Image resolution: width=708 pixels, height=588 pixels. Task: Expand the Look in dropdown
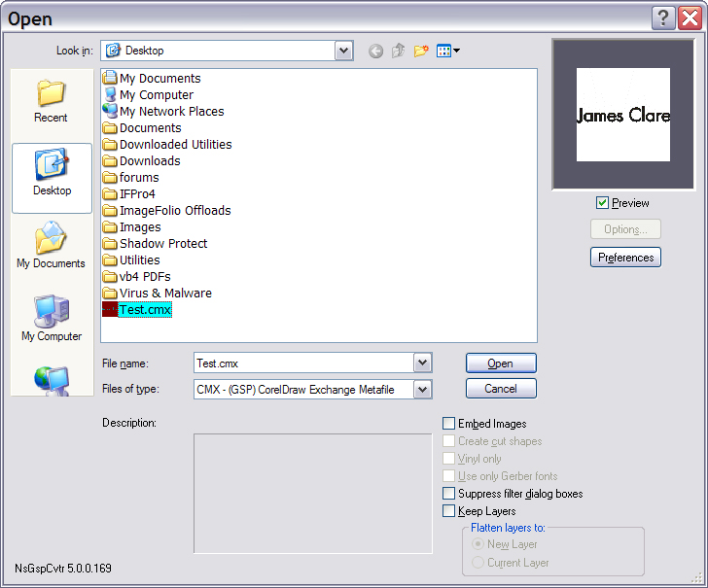pos(343,51)
